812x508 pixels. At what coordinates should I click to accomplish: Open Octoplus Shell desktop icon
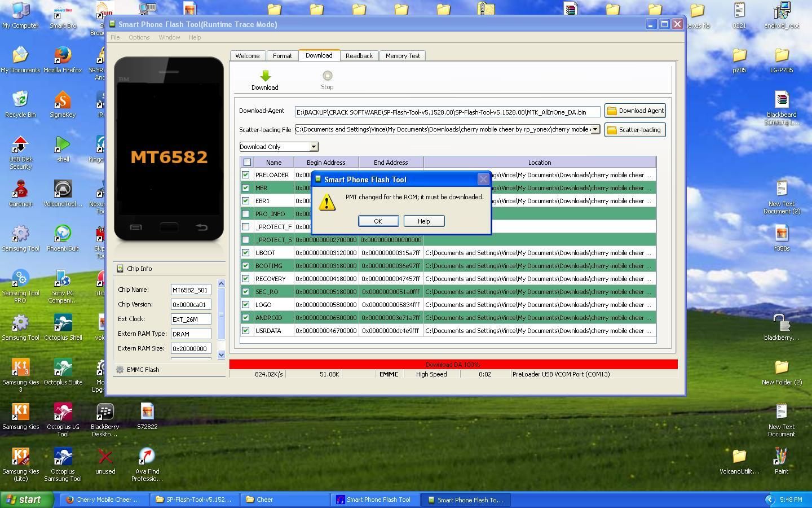pos(63,323)
